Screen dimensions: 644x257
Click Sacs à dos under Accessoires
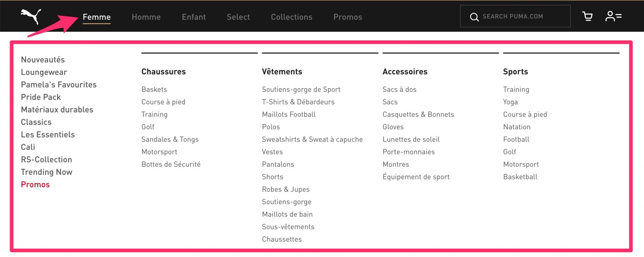tap(399, 89)
